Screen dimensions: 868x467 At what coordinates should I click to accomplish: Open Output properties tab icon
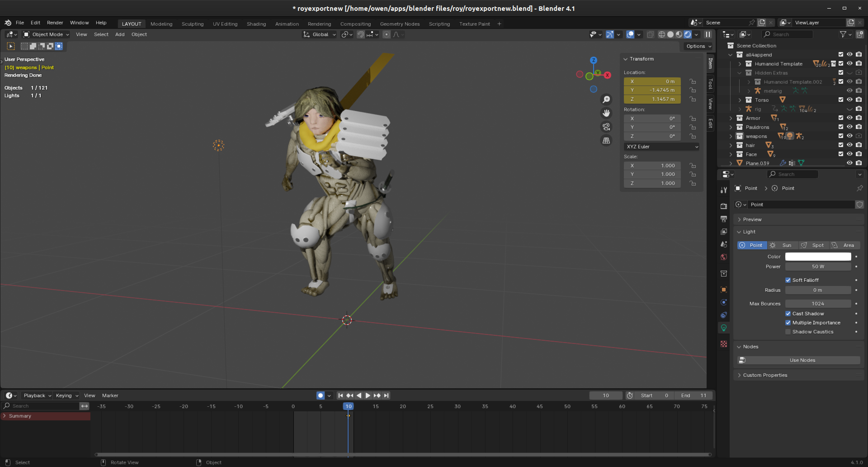pos(724,219)
